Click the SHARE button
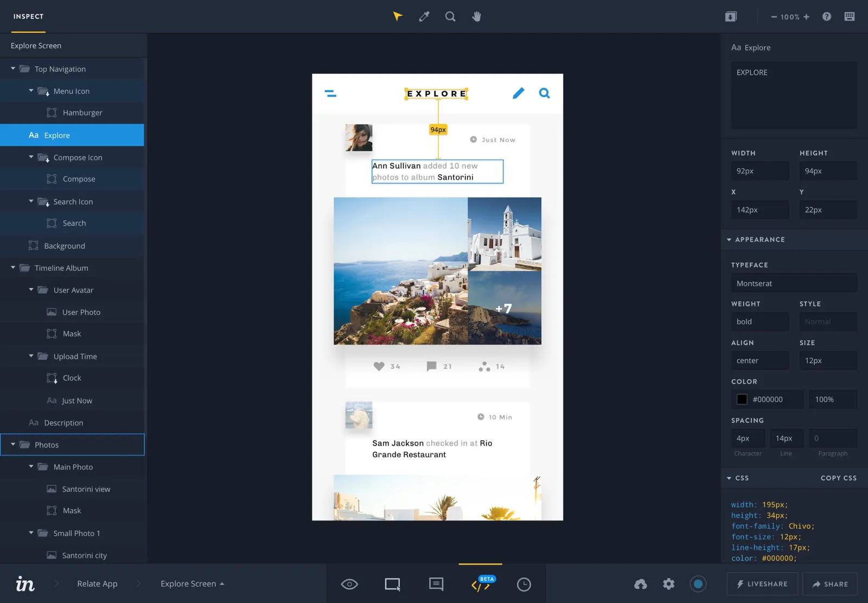This screenshot has width=868, height=603. tap(829, 583)
